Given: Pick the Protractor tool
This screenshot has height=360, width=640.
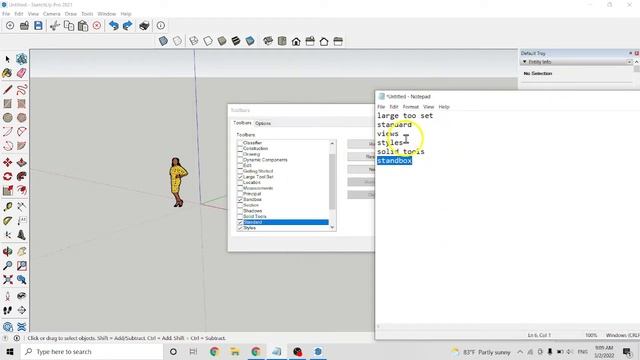Looking at the screenshot, I should [x=7, y=221].
